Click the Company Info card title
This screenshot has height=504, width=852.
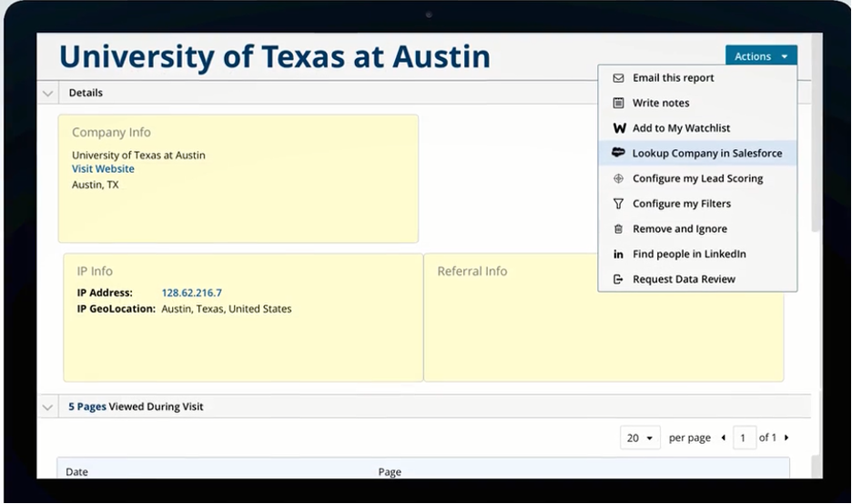(x=111, y=133)
